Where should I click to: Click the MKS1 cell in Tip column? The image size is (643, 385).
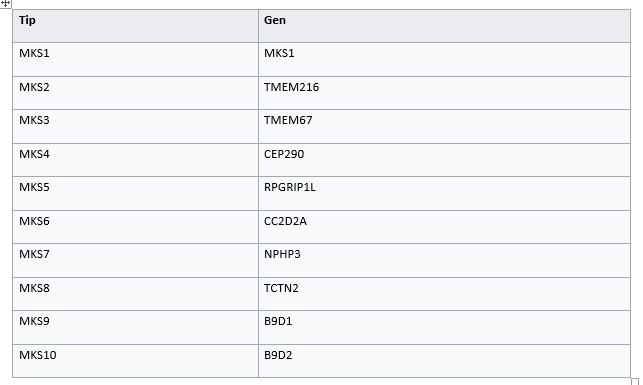coord(135,59)
